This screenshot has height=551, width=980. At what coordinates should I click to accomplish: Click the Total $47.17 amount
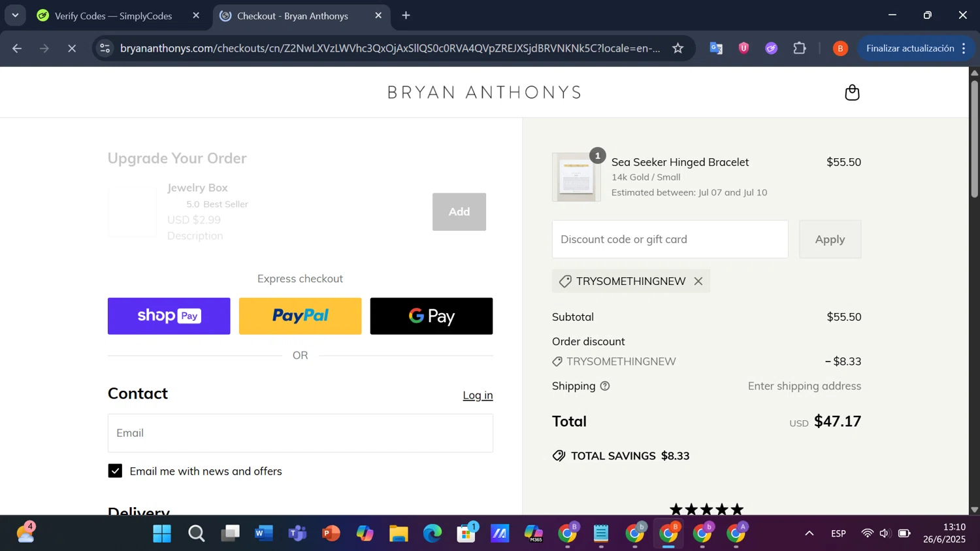[x=838, y=422]
